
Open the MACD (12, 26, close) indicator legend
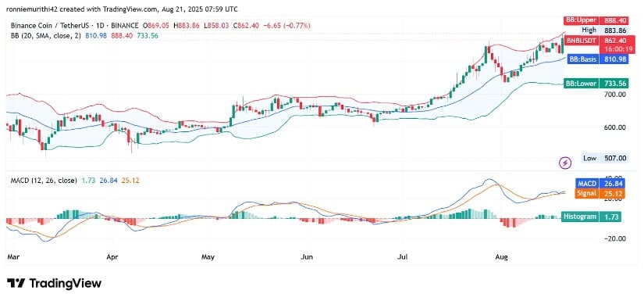coord(44,181)
